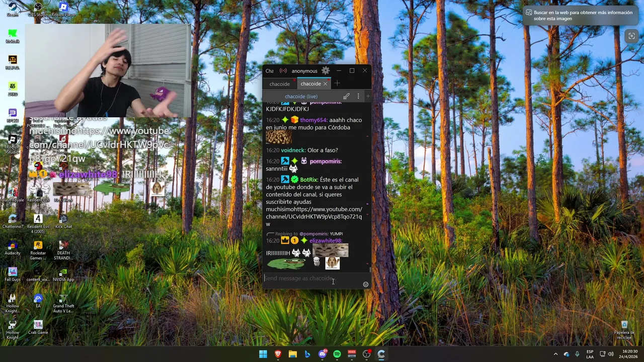Select the OBS Studio desktop icon
The height and width of the screenshot is (362, 644).
pyautogui.click(x=38, y=9)
